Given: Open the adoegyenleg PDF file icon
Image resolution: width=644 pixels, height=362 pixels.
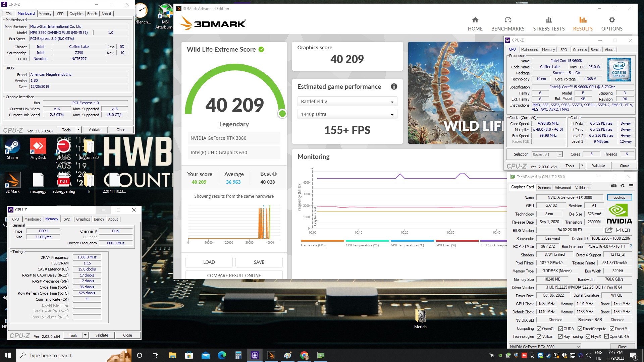Looking at the screenshot, I should pyautogui.click(x=64, y=183).
